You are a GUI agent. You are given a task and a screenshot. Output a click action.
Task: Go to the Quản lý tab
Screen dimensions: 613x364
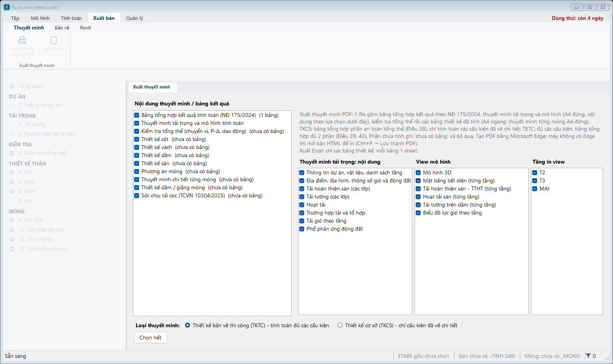tap(134, 18)
